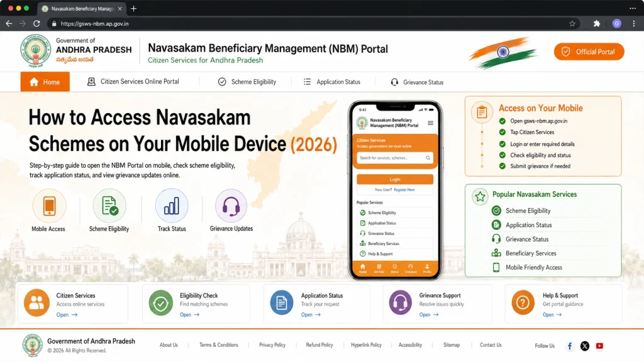Click the clipboard icon beside Access on Your Mobile
This screenshot has width=644, height=362.
[482, 112]
